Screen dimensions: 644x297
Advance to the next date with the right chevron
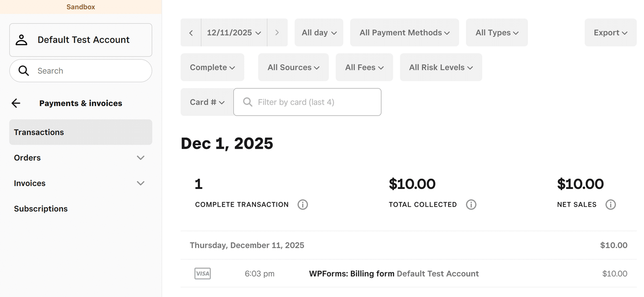tap(277, 33)
